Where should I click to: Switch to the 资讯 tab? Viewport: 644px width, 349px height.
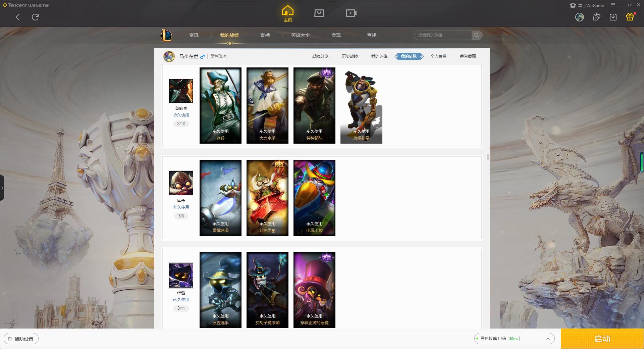[194, 35]
